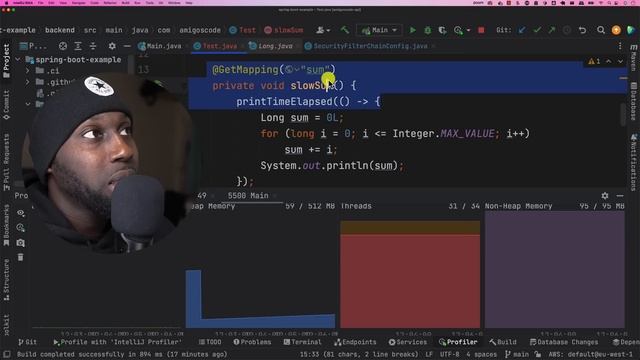Collapse the spring-boot-example root node
Image resolution: width=640 pixels, height=360 pixels.
(18, 60)
